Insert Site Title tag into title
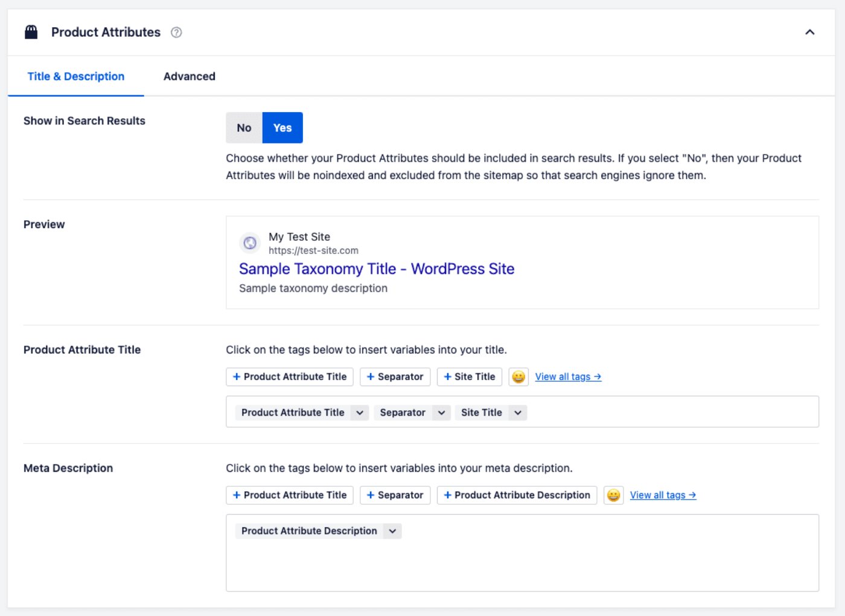This screenshot has width=845, height=616. (469, 377)
